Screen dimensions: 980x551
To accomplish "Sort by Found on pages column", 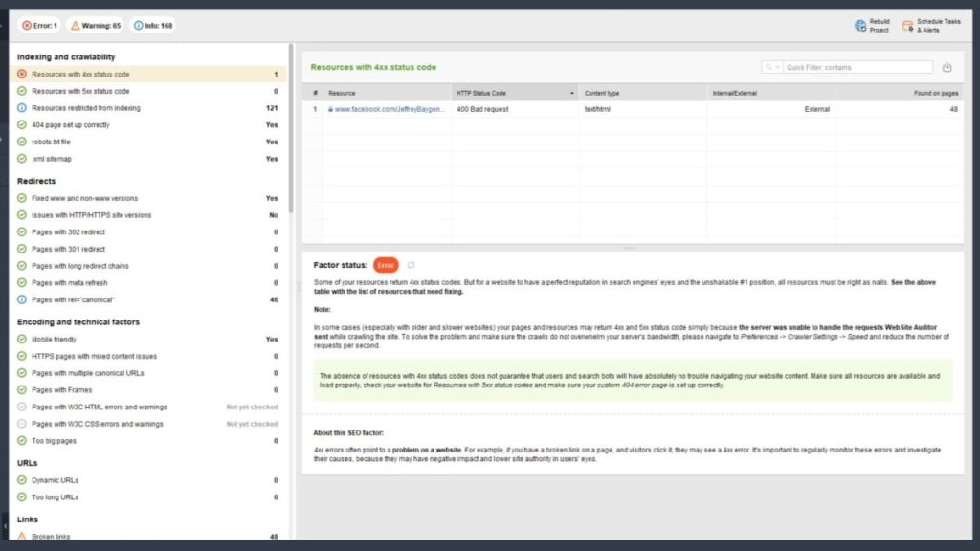I will 900,93.
